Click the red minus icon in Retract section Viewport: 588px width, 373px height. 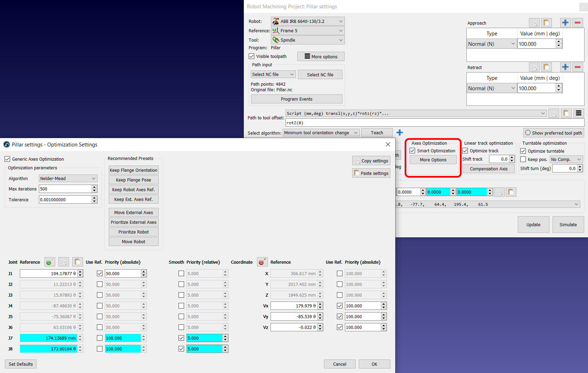click(578, 67)
